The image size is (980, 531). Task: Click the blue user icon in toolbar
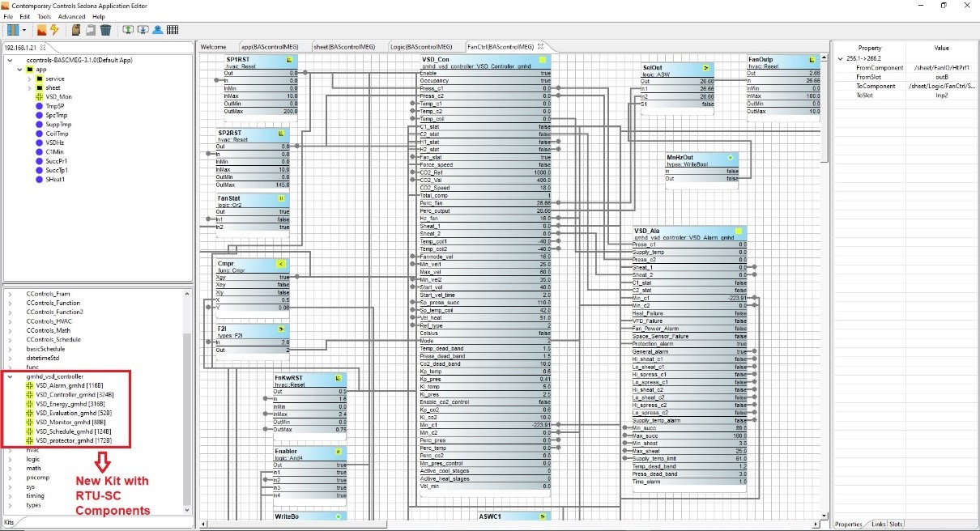pos(157,30)
